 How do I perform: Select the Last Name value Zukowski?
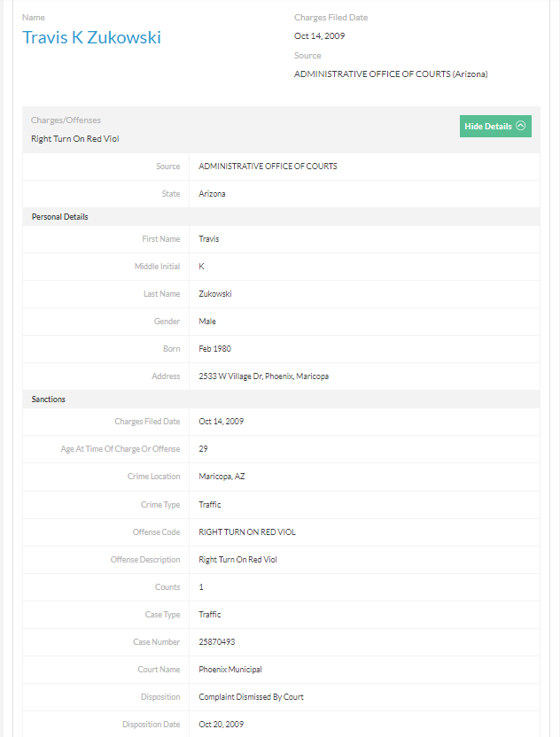[215, 294]
